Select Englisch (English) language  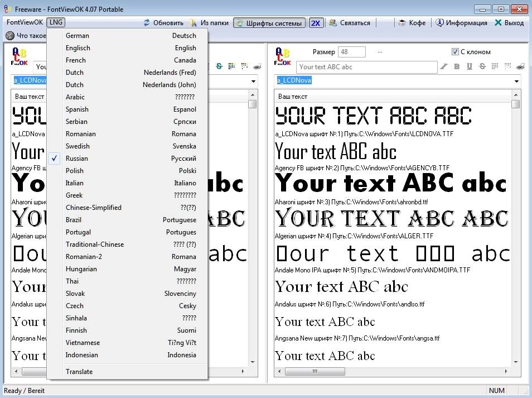(x=128, y=48)
